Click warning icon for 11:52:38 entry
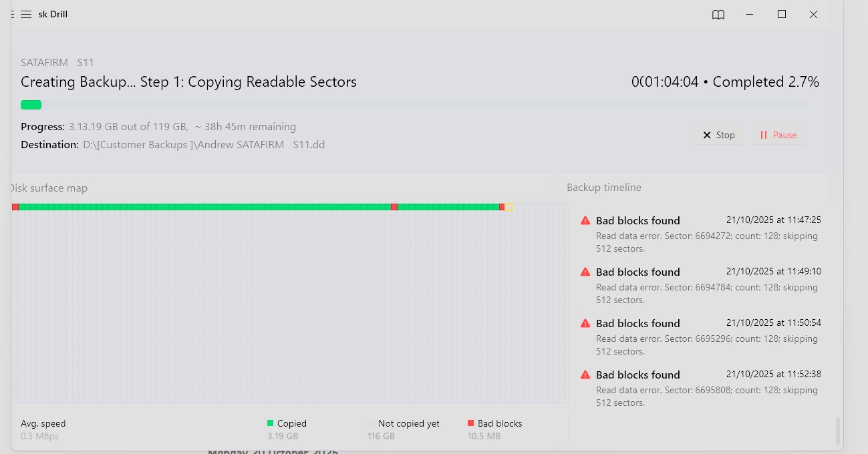Screen dimensions: 868x454 (585, 375)
